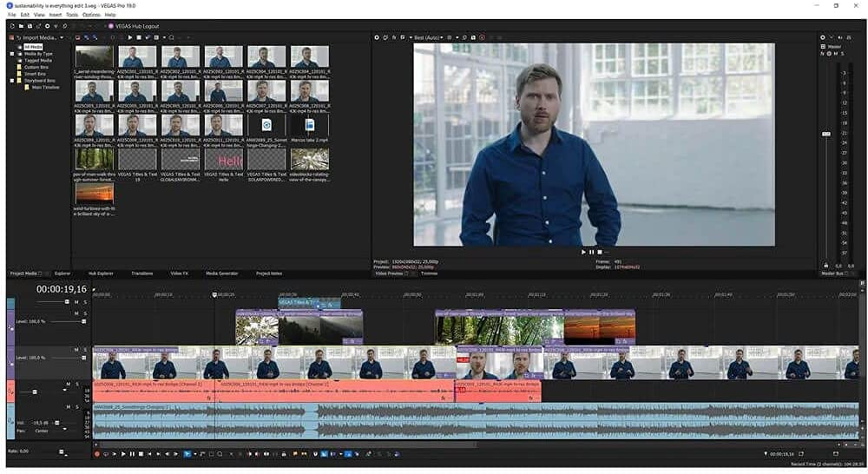This screenshot has width=868, height=474.
Task: Select the Tagged Media bin
Action: [37, 61]
